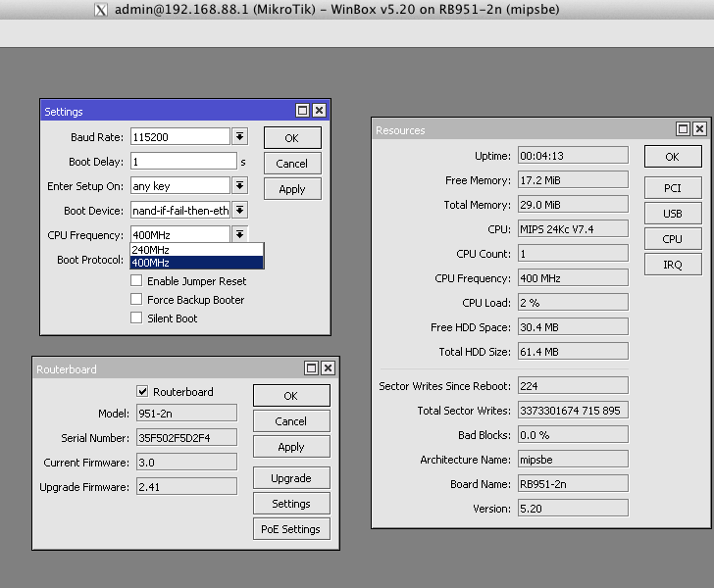Click the Upgrade Firmware value 2.41
The height and width of the screenshot is (588, 714).
[186, 486]
